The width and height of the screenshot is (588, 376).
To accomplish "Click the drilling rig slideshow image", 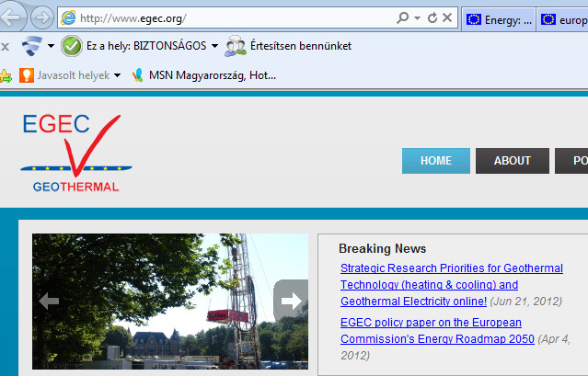I will tap(170, 302).
